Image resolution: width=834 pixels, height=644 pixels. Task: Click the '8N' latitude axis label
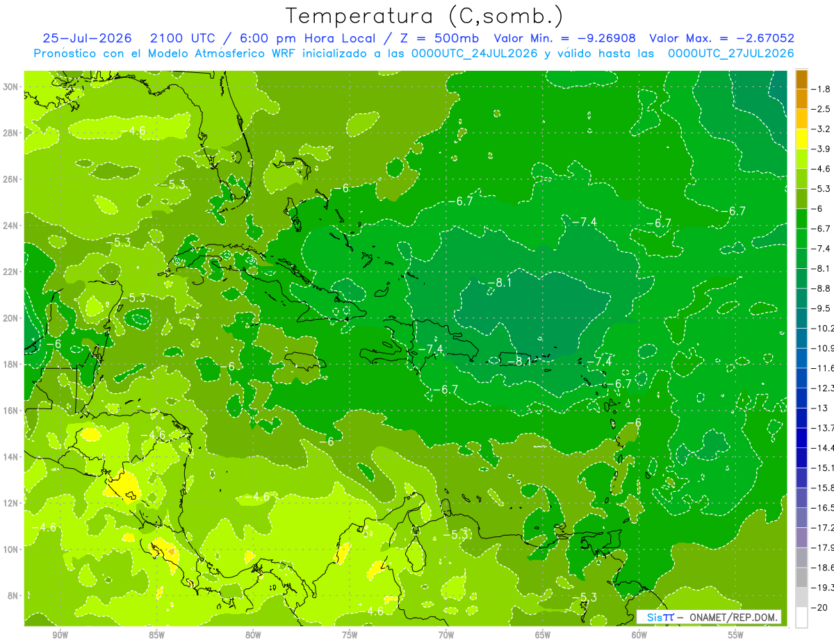[x=14, y=595]
